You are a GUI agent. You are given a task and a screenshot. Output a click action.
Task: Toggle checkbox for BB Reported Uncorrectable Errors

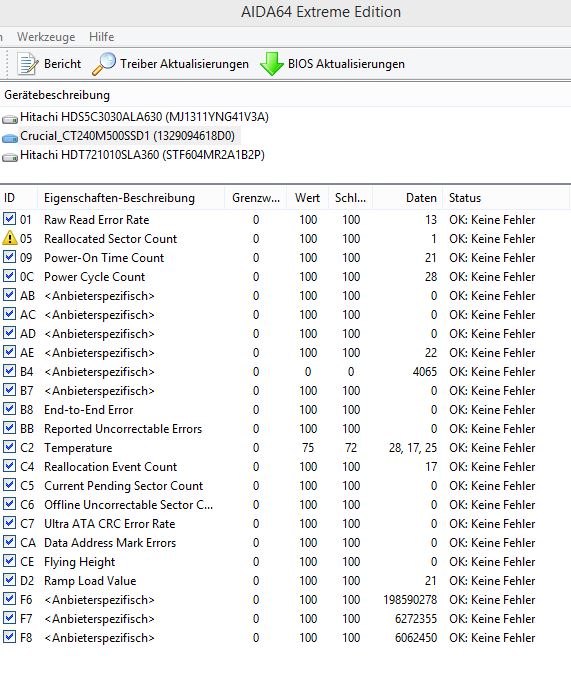9,428
